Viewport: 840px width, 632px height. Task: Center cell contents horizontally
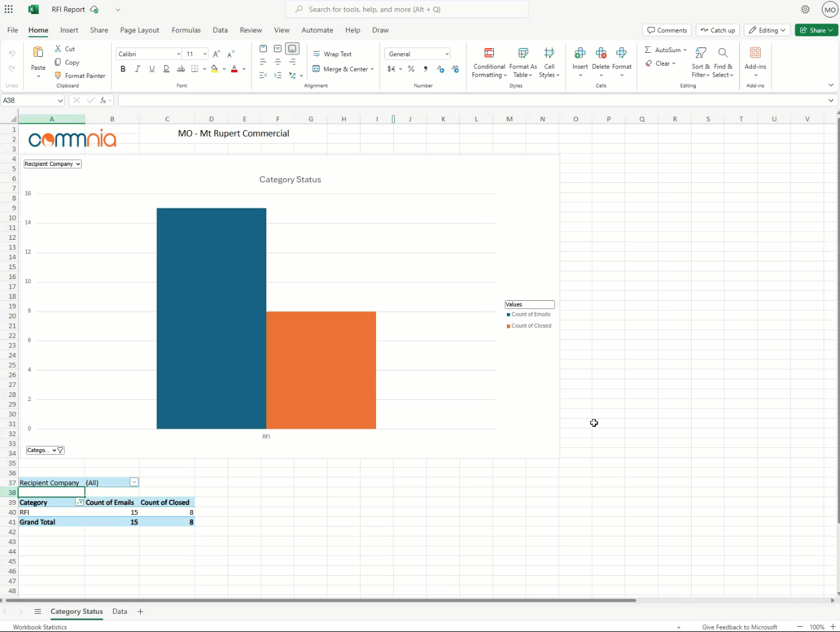pos(278,62)
